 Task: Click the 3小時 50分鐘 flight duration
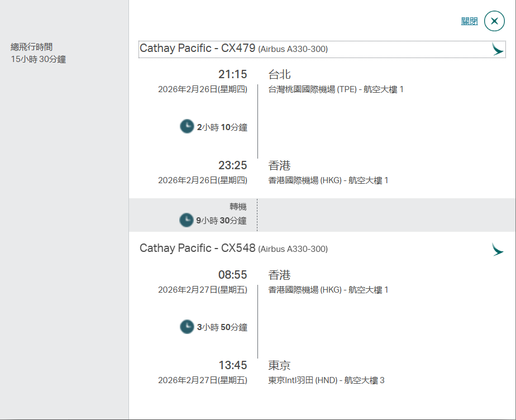pos(222,327)
